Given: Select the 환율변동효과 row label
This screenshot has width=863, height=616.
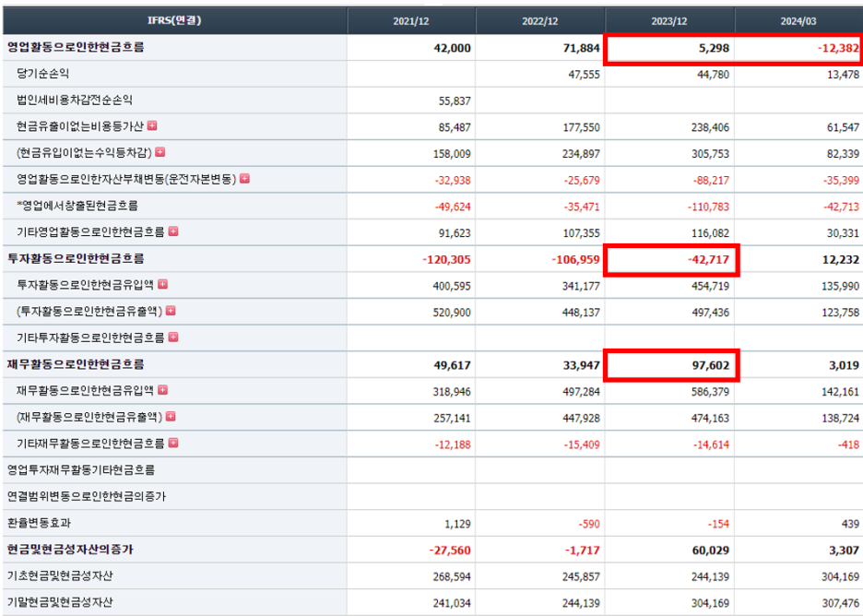Looking at the screenshot, I should pos(39,523).
